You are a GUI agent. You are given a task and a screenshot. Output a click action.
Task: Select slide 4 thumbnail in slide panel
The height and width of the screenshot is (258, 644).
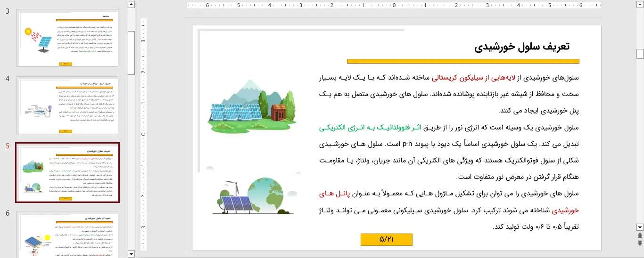tap(67, 105)
